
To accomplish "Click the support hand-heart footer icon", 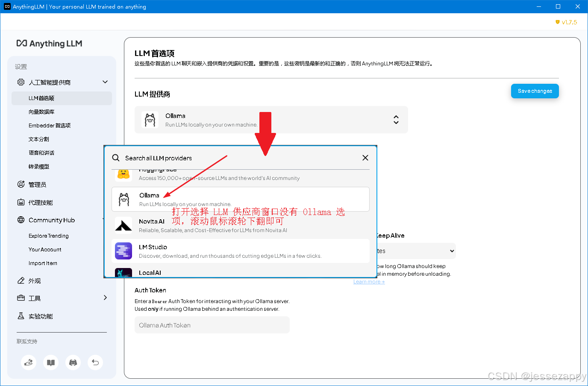I will tap(29, 362).
